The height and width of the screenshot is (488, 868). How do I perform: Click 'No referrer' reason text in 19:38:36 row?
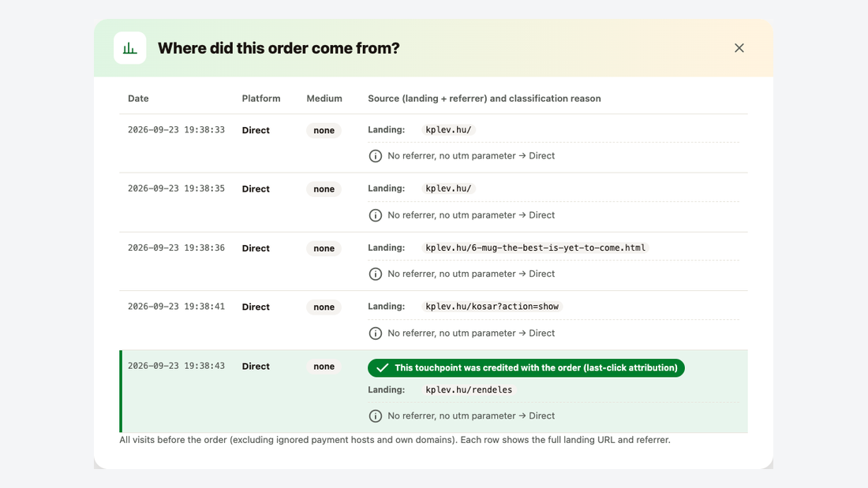(x=471, y=274)
